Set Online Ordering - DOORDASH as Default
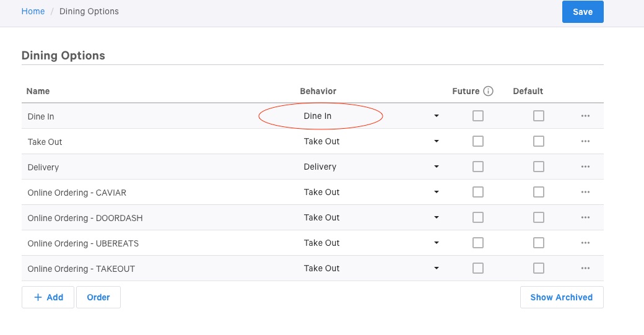 coord(538,217)
